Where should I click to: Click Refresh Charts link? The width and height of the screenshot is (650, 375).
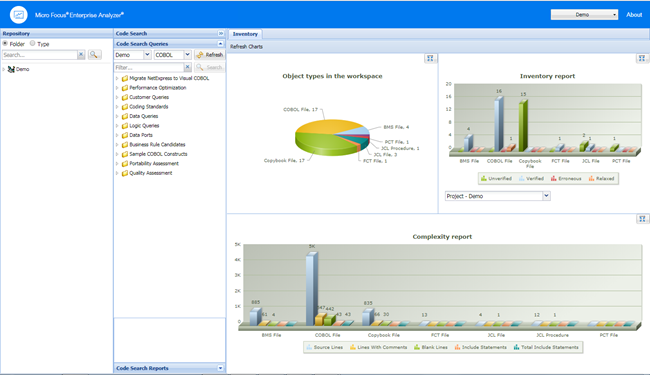click(x=246, y=46)
